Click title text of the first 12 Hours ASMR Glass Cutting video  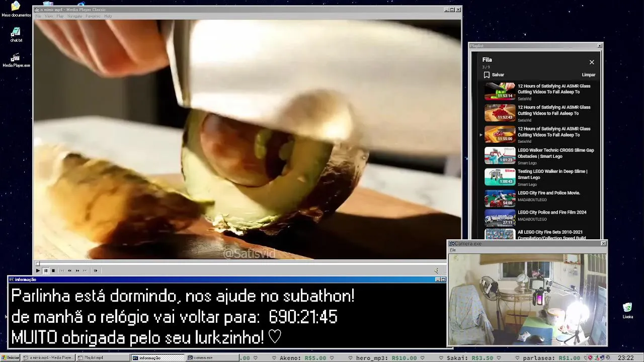coord(554,89)
